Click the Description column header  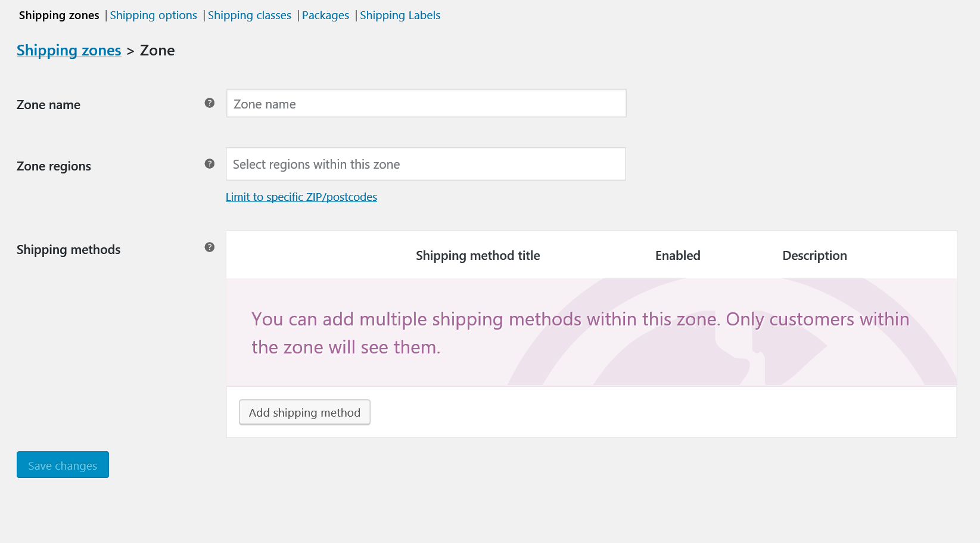point(814,256)
